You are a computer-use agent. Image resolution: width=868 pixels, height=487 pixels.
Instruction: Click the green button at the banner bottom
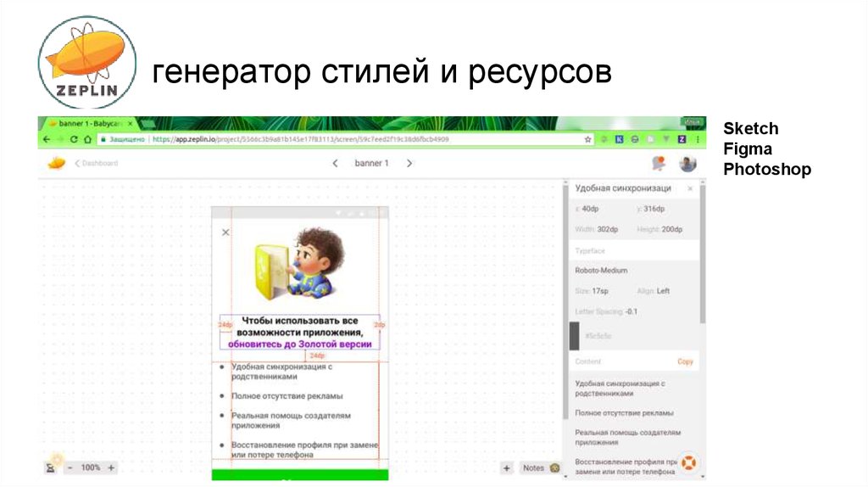click(299, 475)
